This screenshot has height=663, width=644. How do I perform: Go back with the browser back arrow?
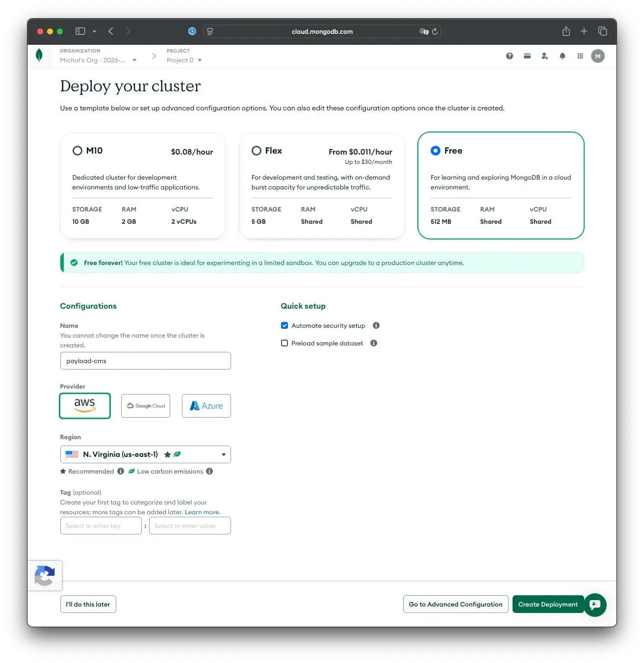point(111,31)
